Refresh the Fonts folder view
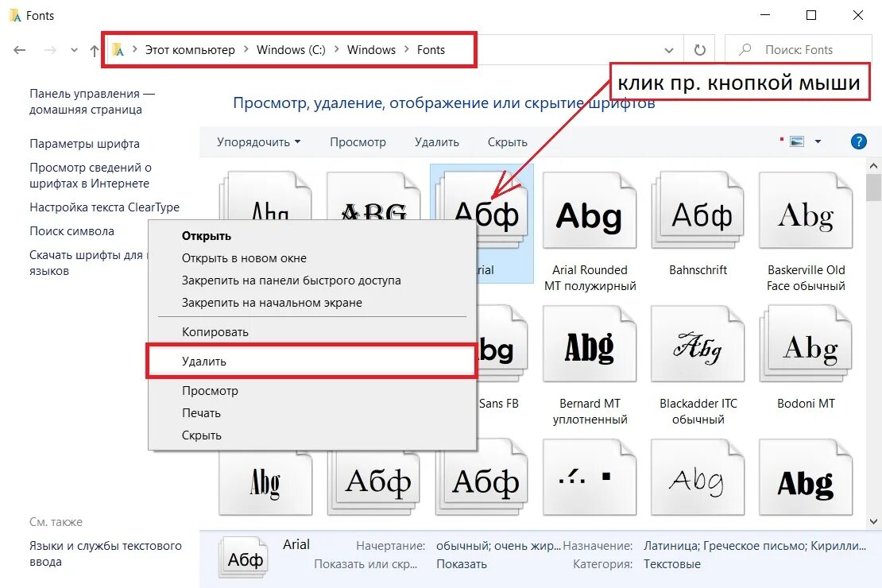Screen dimensions: 882x588 click(700, 50)
